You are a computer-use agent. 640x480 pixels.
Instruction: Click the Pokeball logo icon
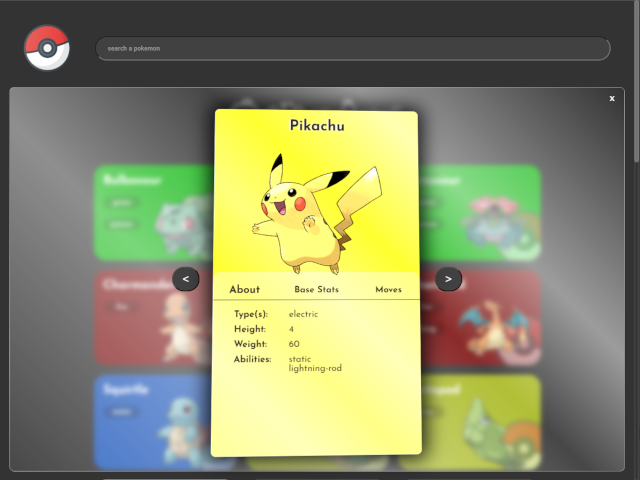click(x=47, y=47)
